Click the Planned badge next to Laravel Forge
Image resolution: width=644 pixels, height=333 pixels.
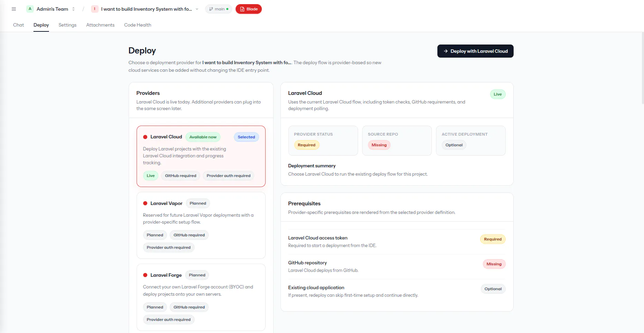(x=197, y=275)
